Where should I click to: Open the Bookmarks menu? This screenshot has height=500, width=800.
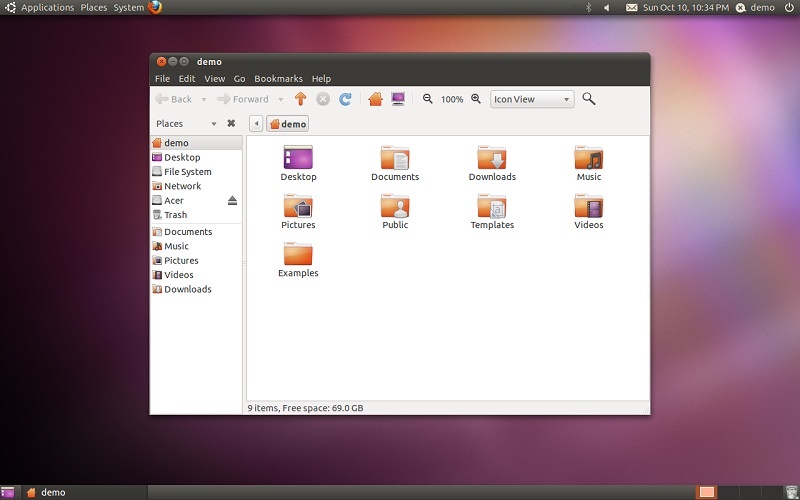click(x=278, y=79)
